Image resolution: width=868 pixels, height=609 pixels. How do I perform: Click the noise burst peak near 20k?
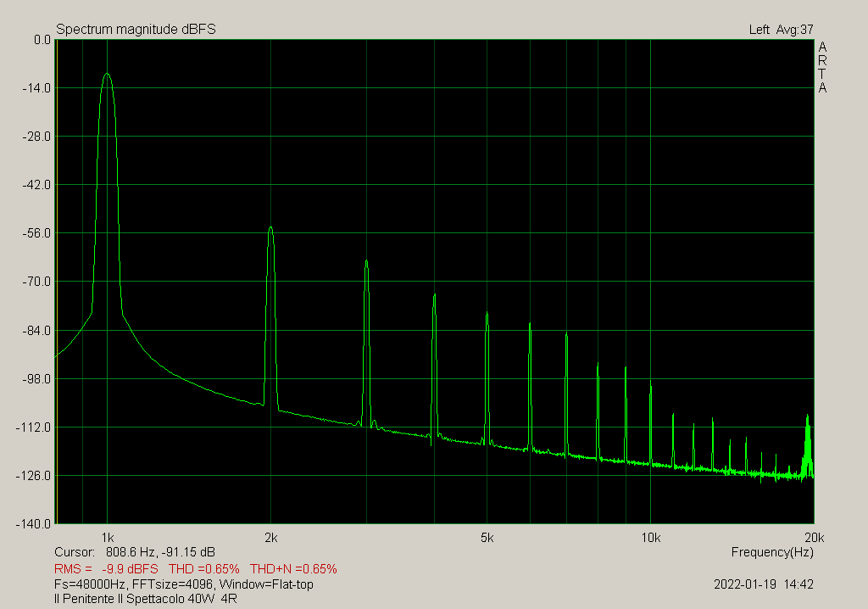click(807, 416)
